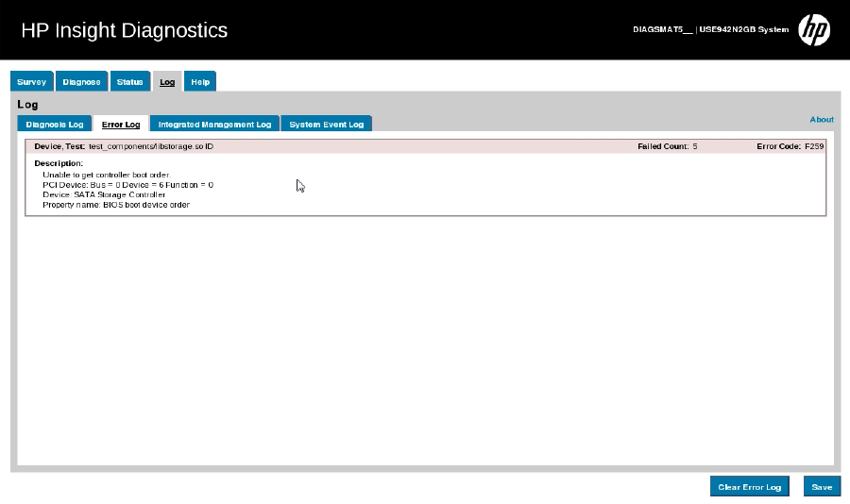The image size is (850, 504).
Task: Click the Description label
Action: (59, 163)
